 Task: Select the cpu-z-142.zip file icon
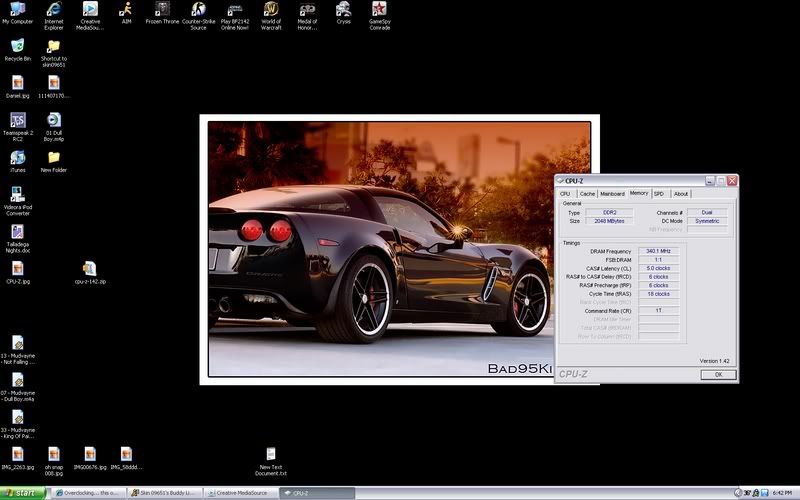pos(89,268)
